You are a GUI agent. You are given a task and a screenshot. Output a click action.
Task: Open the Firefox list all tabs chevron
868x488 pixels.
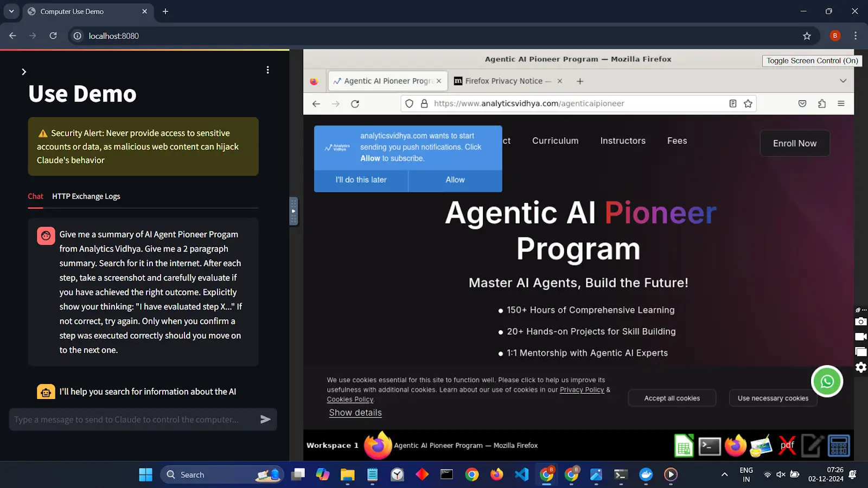843,81
